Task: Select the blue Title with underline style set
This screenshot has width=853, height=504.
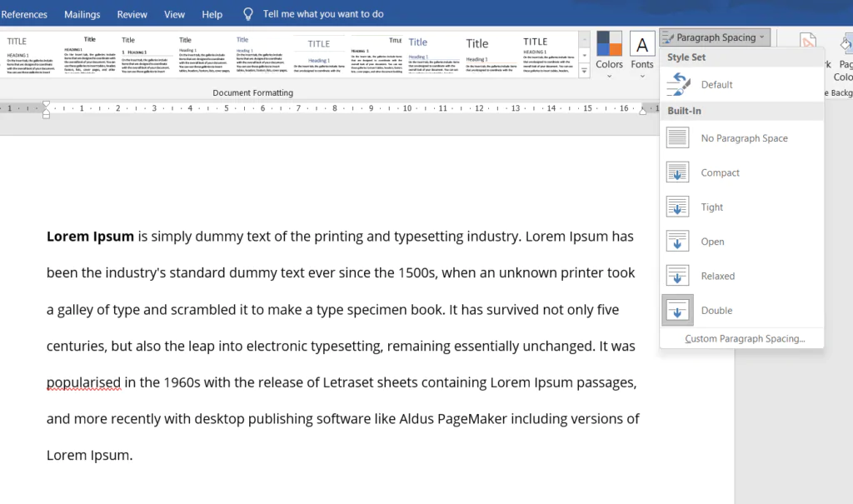Action: click(x=433, y=54)
